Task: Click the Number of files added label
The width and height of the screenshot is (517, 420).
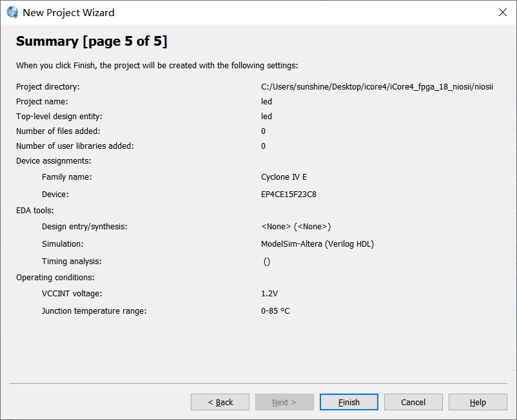Action: (x=59, y=131)
